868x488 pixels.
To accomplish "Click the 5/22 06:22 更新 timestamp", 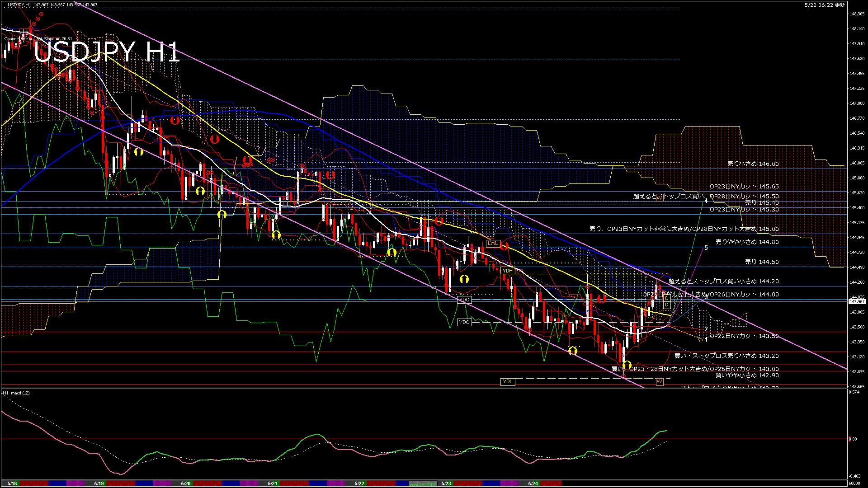I will (x=824, y=5).
